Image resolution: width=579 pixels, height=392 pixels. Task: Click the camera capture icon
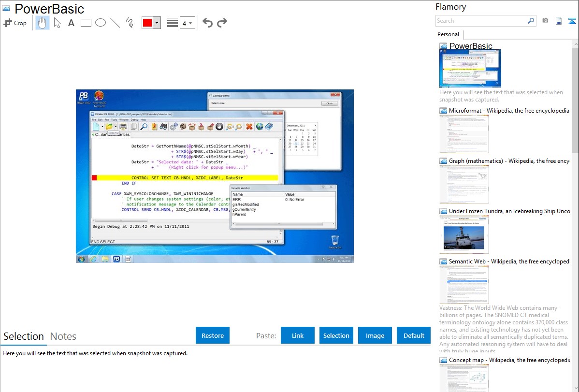(x=545, y=21)
